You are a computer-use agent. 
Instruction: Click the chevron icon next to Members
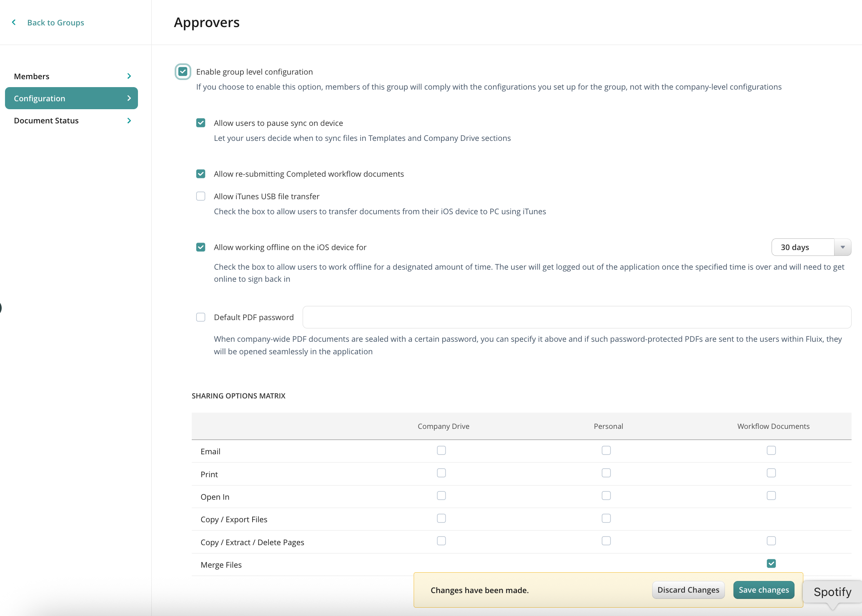tap(129, 76)
